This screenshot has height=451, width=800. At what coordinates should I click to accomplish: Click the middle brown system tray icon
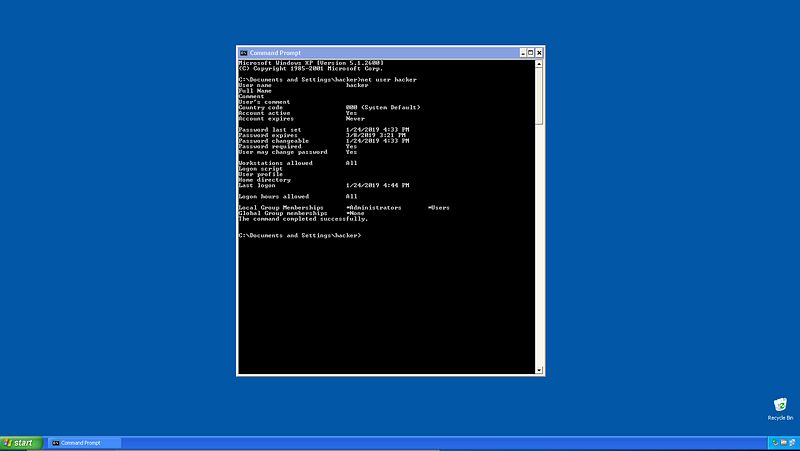click(x=784, y=442)
